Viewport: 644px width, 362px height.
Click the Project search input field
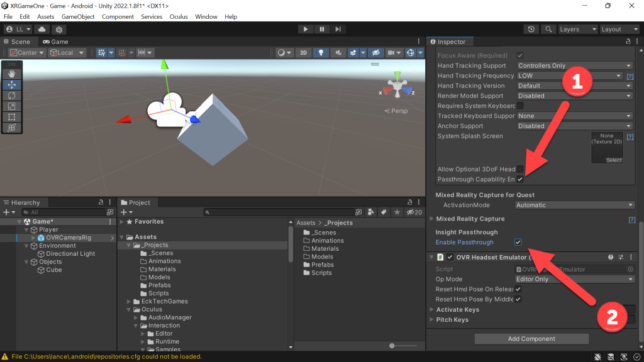279,212
